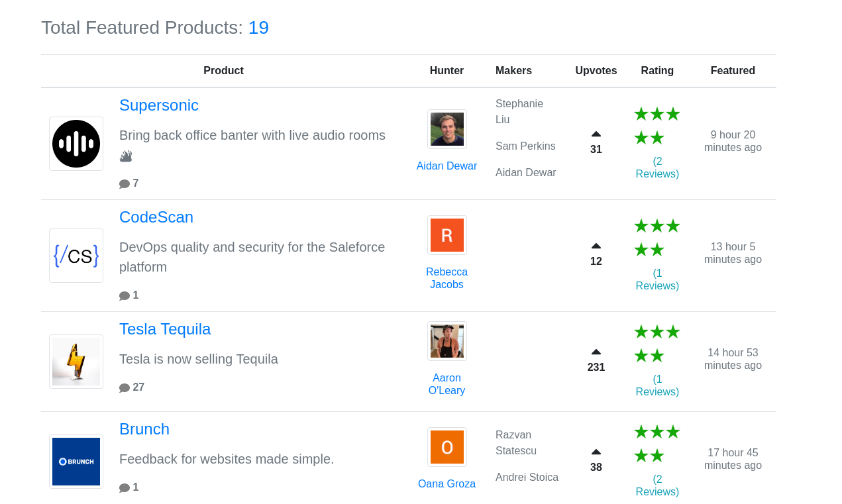
Task: Upvote Tesla Tequila using its arrow
Action: click(595, 352)
